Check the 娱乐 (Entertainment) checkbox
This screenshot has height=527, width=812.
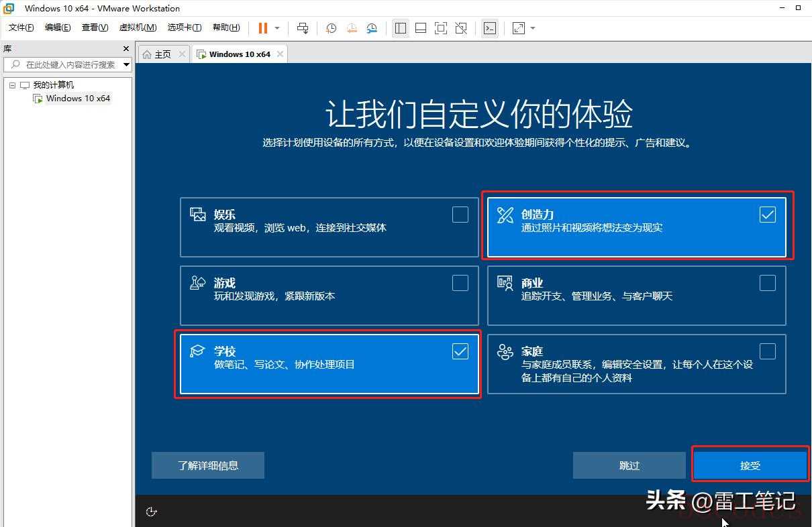[x=460, y=215]
